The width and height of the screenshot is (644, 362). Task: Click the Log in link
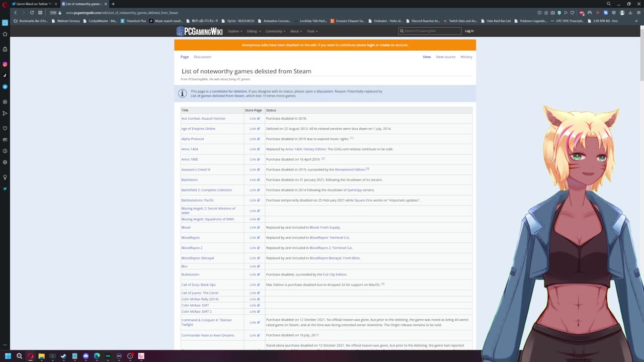click(469, 31)
